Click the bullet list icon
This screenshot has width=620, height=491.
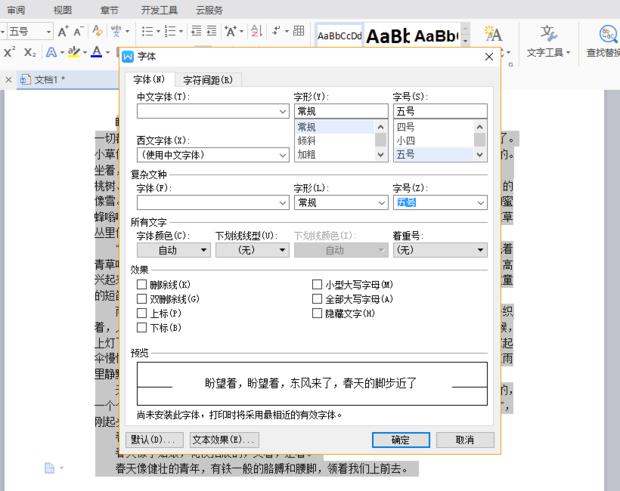click(147, 31)
